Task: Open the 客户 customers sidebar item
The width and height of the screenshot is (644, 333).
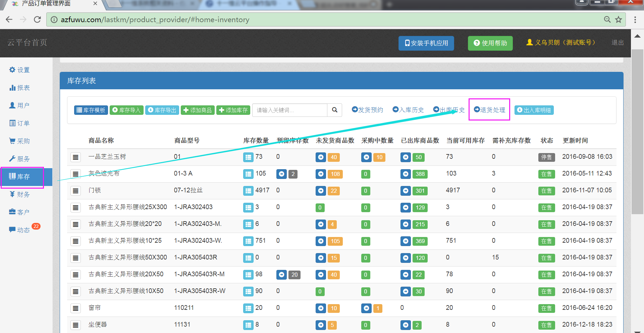Action: tap(19, 212)
